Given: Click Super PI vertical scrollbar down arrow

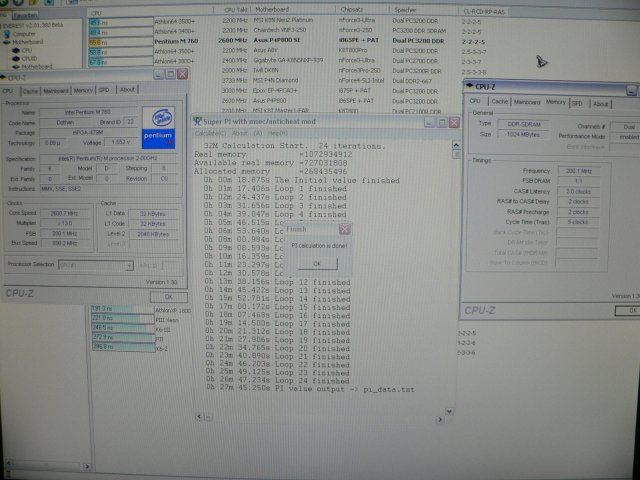Looking at the screenshot, I should 449,411.
